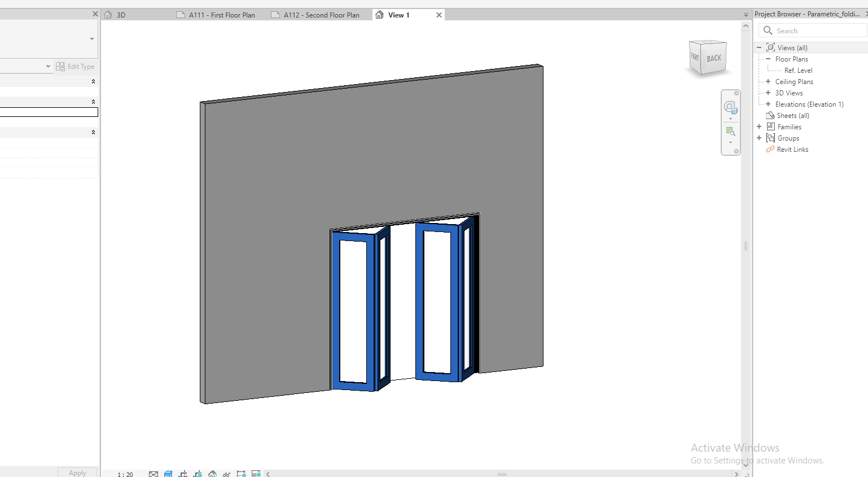The width and height of the screenshot is (868, 477).
Task: Click the locked 3D view house icon
Action: point(212,474)
